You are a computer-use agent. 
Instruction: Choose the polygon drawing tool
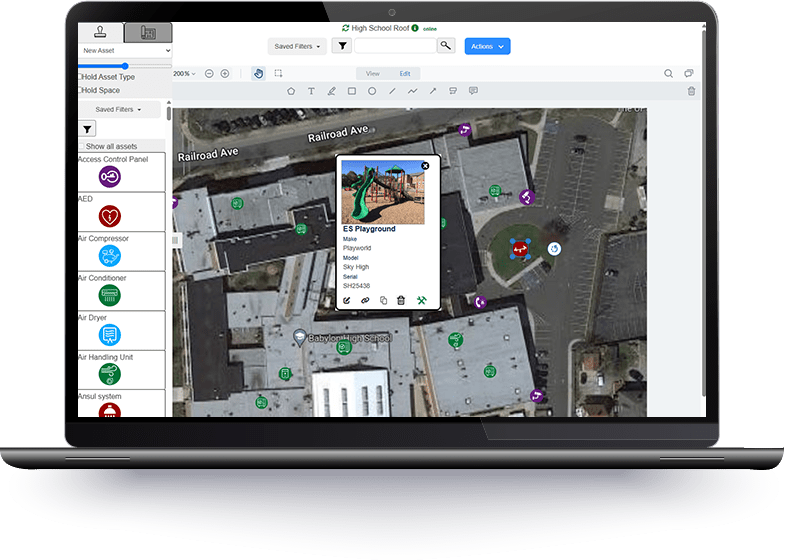[x=291, y=91]
